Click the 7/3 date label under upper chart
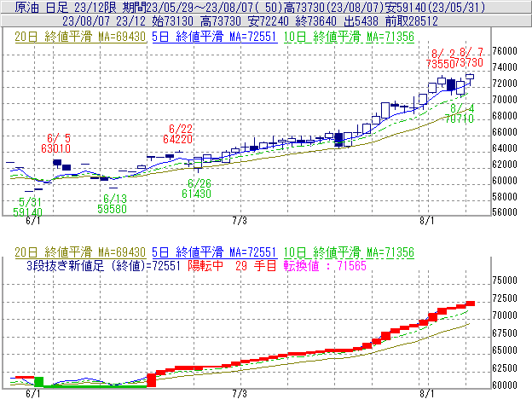 240,221
